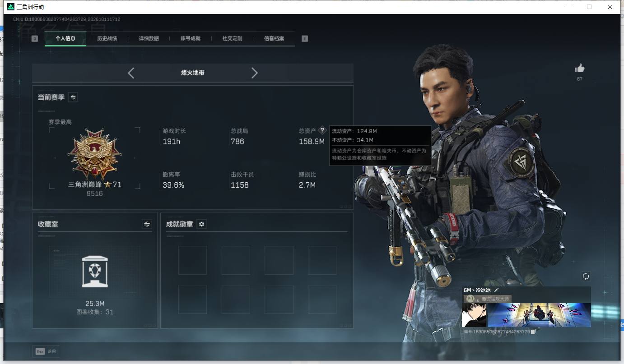The height and width of the screenshot is (364, 624).
Task: Switch to the 社交定制 tab
Action: [x=233, y=38]
